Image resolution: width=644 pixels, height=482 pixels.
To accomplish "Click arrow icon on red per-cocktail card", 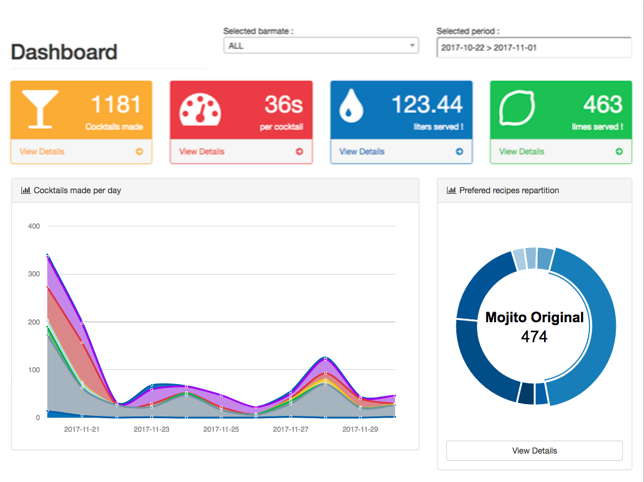I will click(299, 152).
